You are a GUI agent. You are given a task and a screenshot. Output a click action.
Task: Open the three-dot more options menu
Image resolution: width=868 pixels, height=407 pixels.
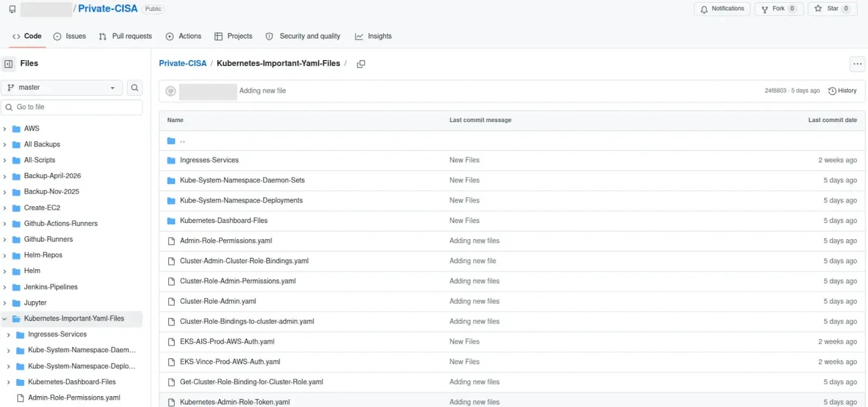[x=857, y=64]
